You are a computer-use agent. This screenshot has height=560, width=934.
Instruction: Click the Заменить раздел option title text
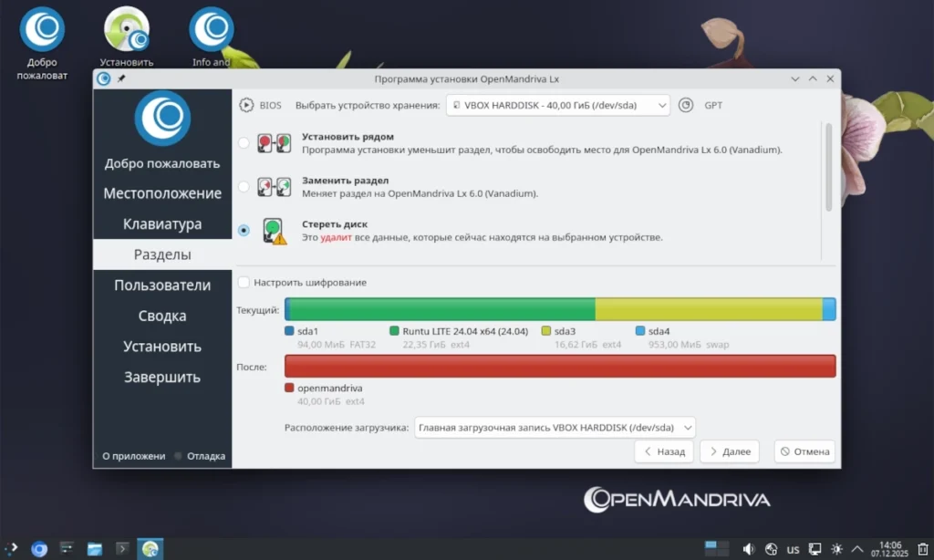click(346, 180)
